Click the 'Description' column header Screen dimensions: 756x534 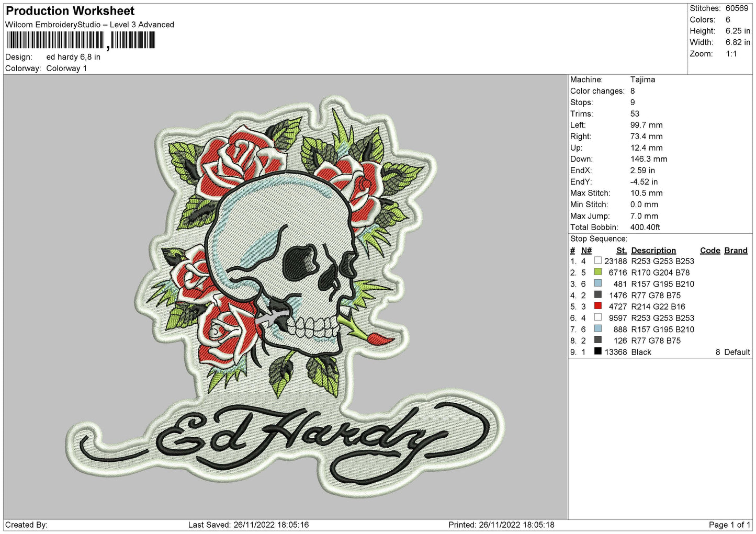(653, 251)
